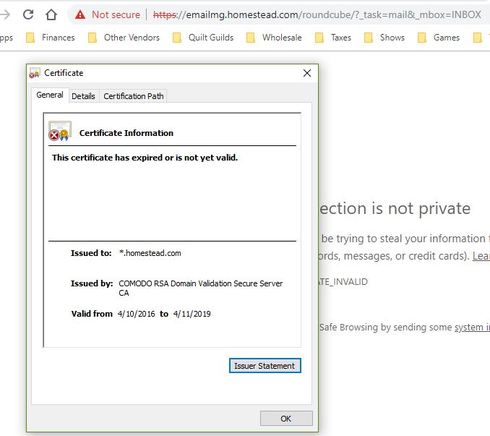The image size is (490, 436).
Task: Reload the page with the browser refresh icon
Action: (28, 14)
